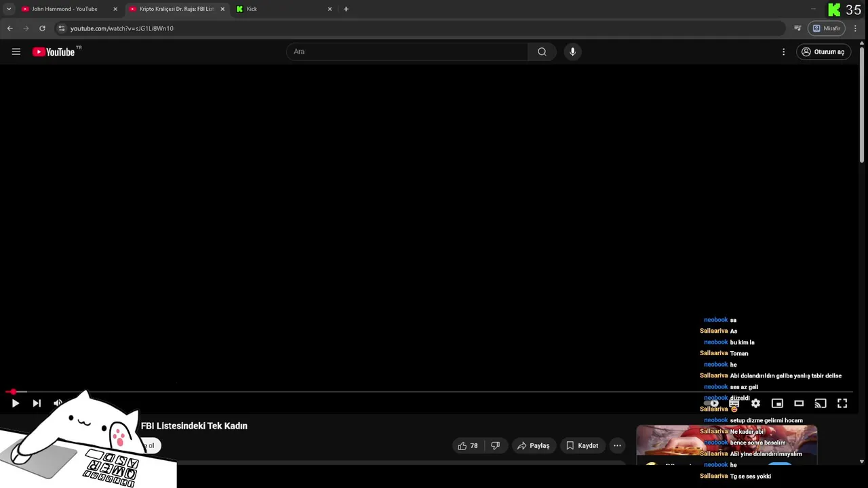Play the video

[15, 403]
